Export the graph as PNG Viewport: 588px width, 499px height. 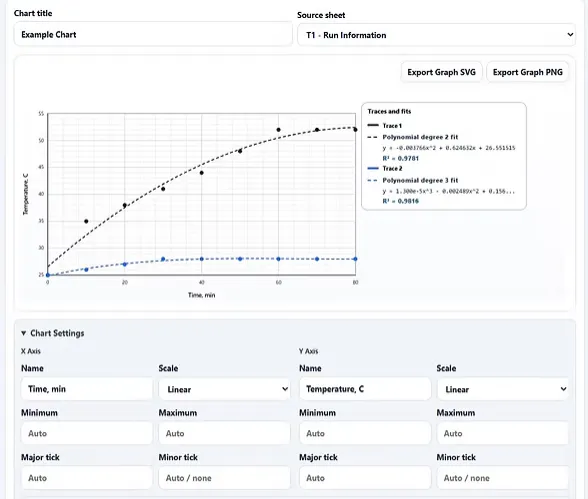pyautogui.click(x=527, y=72)
